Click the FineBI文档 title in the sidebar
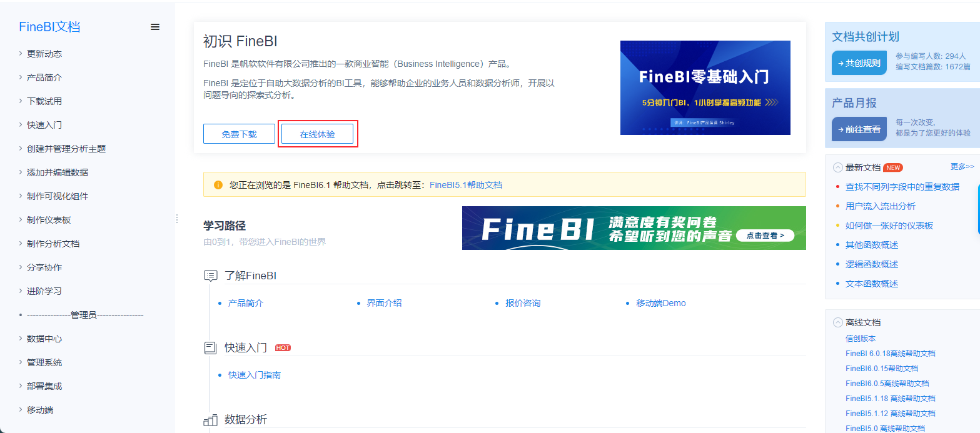980x433 pixels. tap(49, 27)
